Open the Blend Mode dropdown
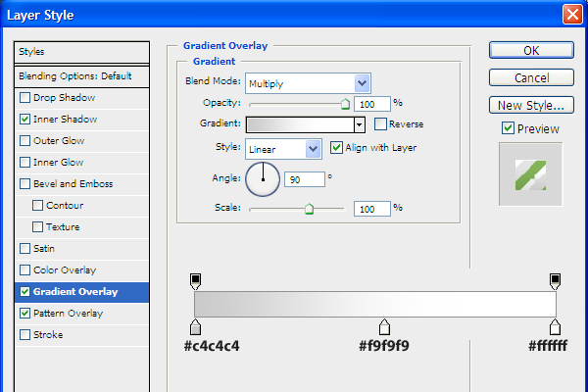 click(x=308, y=83)
